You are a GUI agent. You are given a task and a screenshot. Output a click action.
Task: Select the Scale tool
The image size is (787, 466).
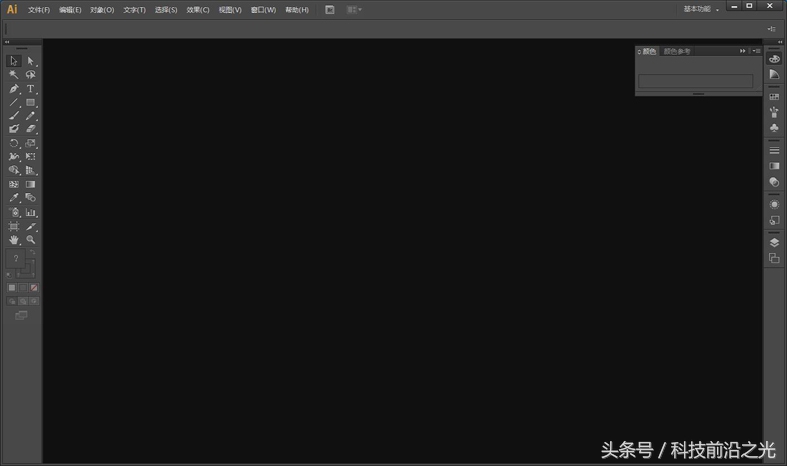click(31, 143)
